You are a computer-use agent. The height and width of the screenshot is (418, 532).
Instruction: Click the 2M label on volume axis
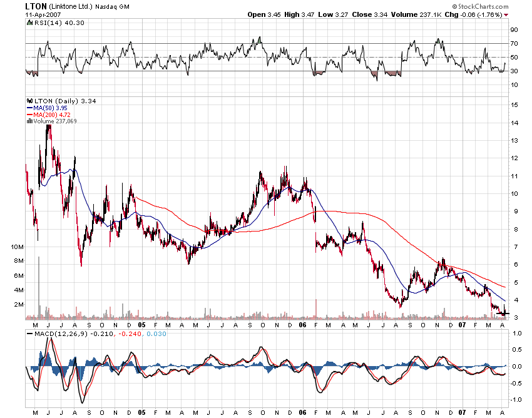[x=19, y=304]
